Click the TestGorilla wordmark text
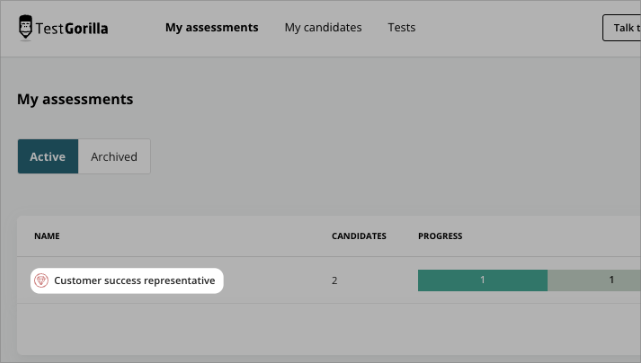641x363 pixels. (72, 29)
